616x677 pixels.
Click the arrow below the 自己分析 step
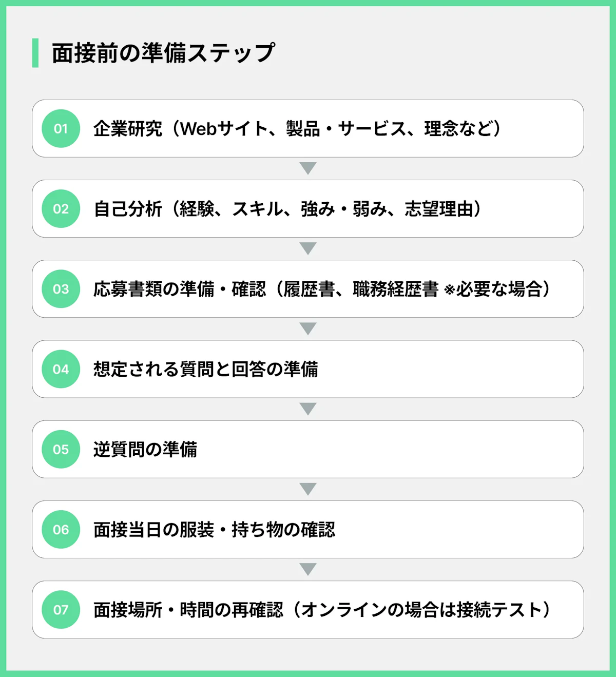click(308, 248)
